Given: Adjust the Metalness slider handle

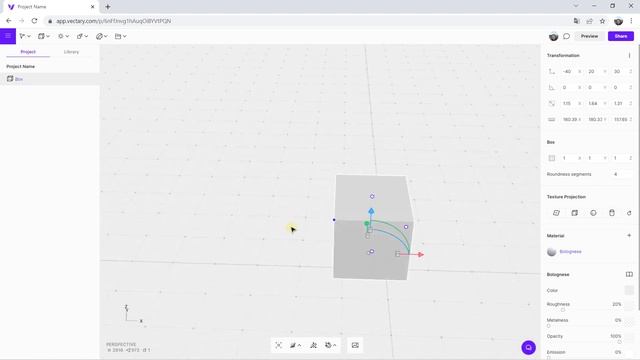Looking at the screenshot, I should [549, 326].
